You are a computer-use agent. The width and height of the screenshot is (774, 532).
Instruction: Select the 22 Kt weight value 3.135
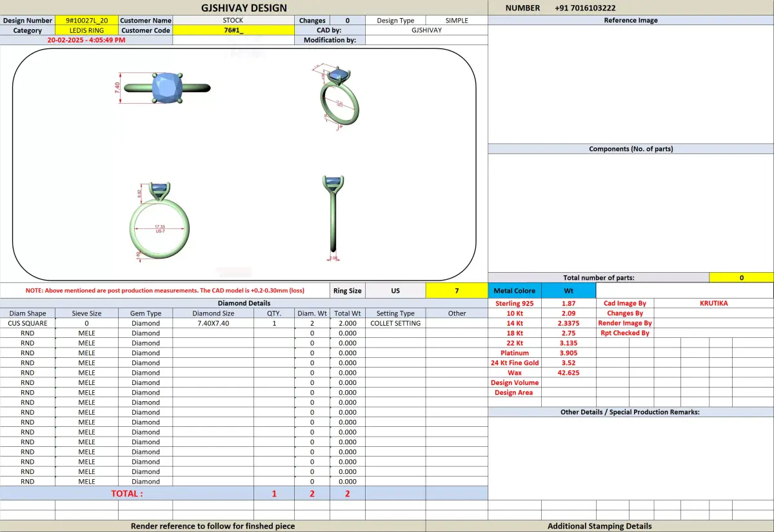click(568, 343)
